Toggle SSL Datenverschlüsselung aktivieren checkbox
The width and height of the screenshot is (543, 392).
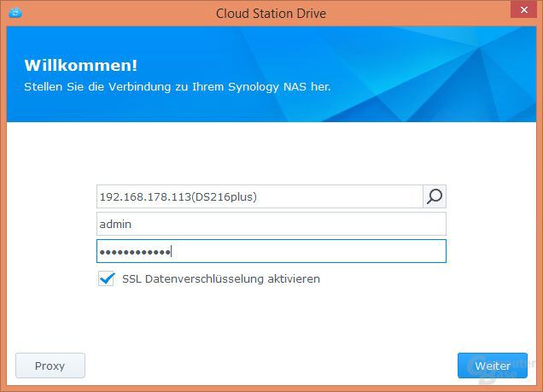(x=107, y=278)
